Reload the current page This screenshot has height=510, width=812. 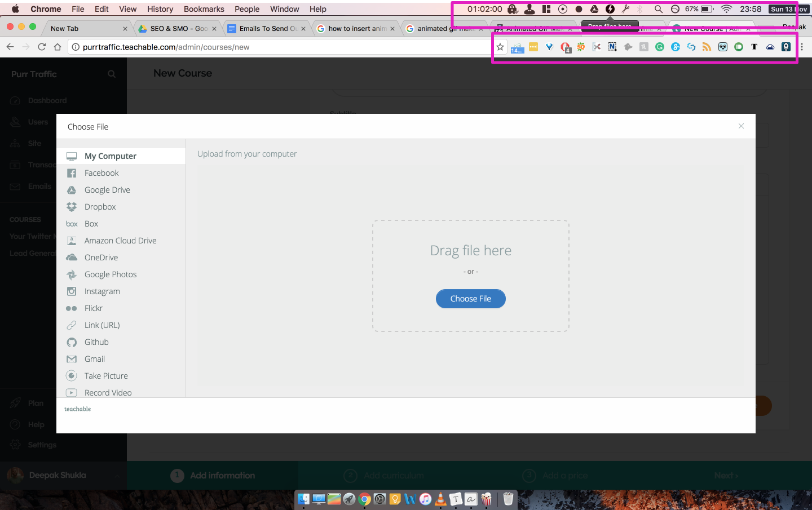click(42, 47)
